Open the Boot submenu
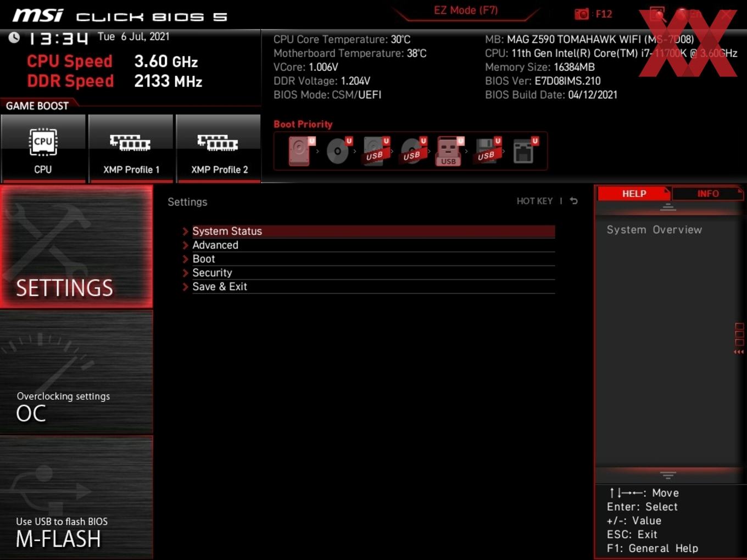 [369, 259]
